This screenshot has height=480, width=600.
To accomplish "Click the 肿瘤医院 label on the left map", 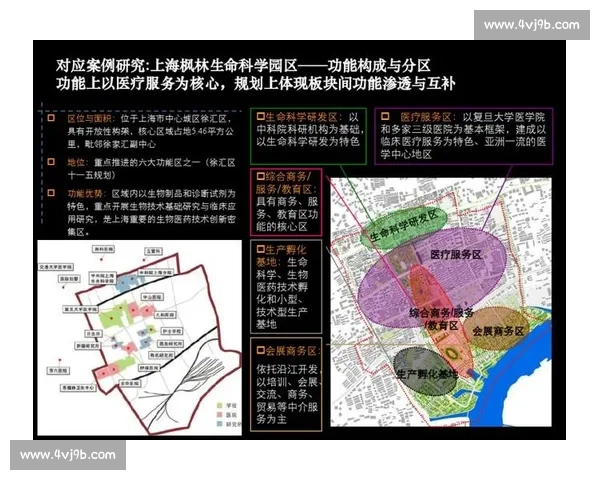I will (x=149, y=367).
